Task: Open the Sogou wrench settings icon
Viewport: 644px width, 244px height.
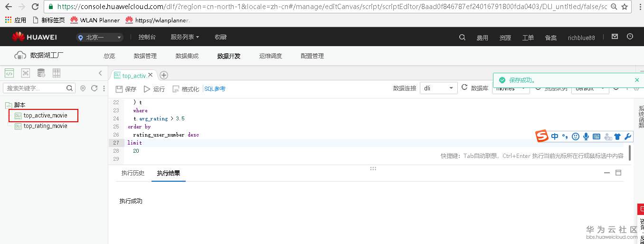Action: coord(627,137)
